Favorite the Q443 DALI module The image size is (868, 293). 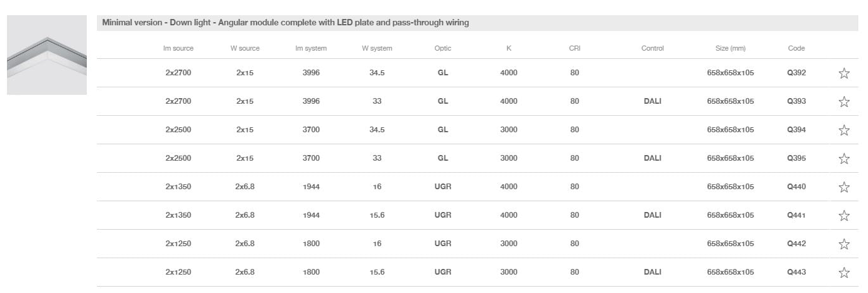pyautogui.click(x=843, y=273)
